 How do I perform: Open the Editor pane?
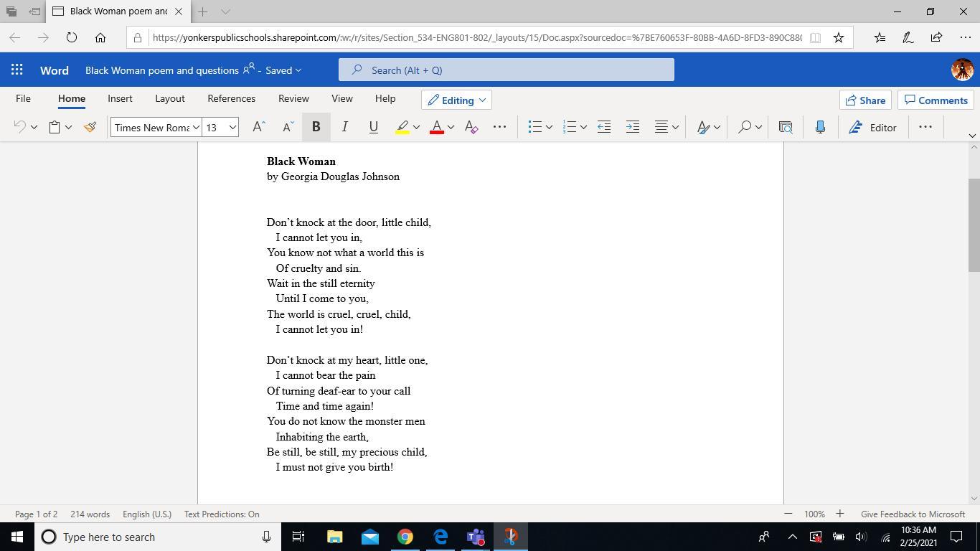[x=872, y=127]
